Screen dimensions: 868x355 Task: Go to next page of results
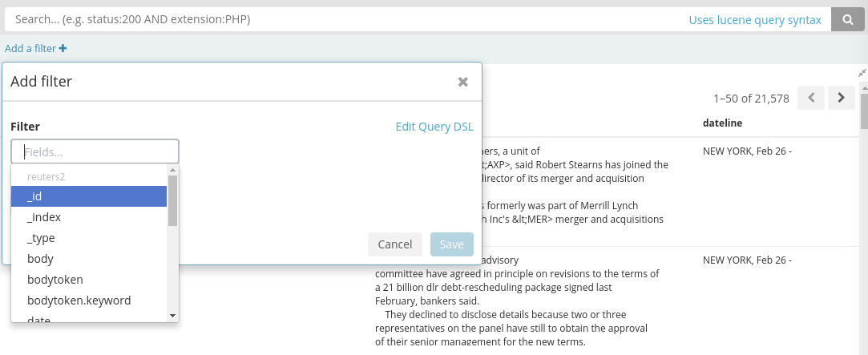[x=842, y=98]
